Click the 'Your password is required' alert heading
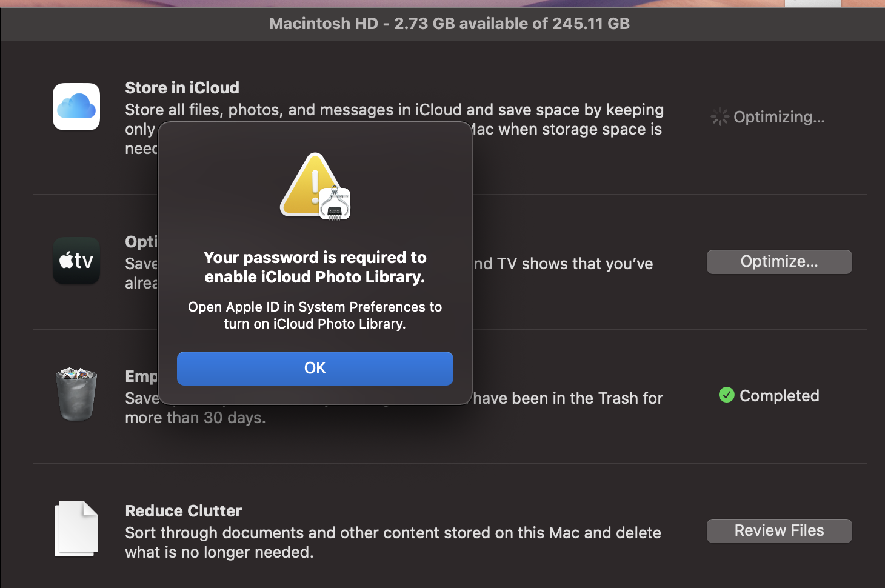885x588 pixels. click(x=315, y=267)
